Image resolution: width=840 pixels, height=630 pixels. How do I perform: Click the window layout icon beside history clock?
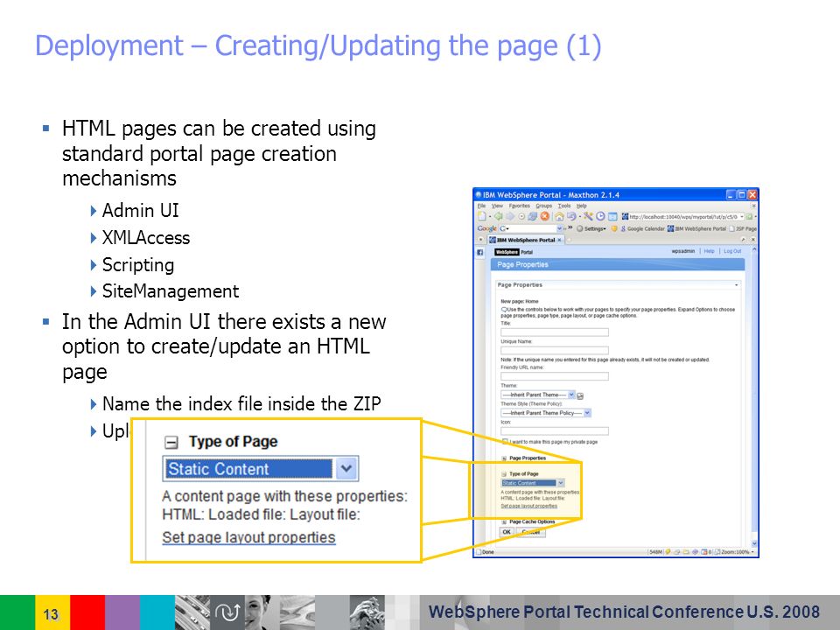612,217
